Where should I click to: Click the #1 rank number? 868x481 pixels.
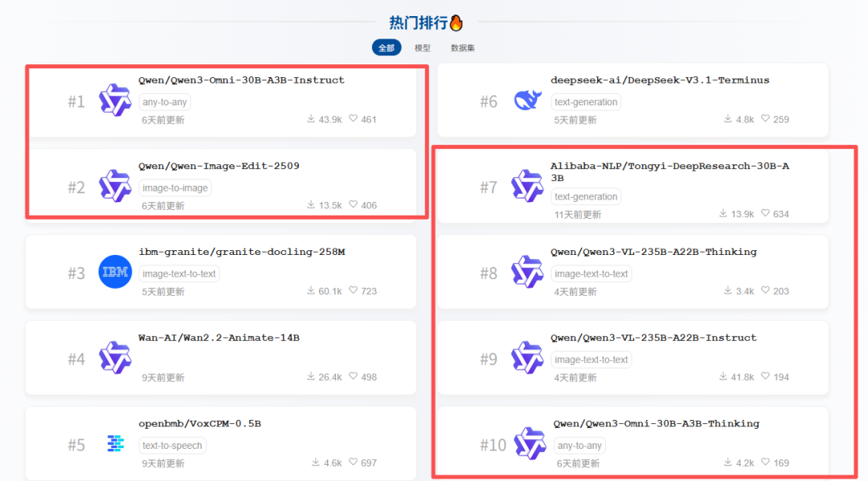tap(76, 102)
